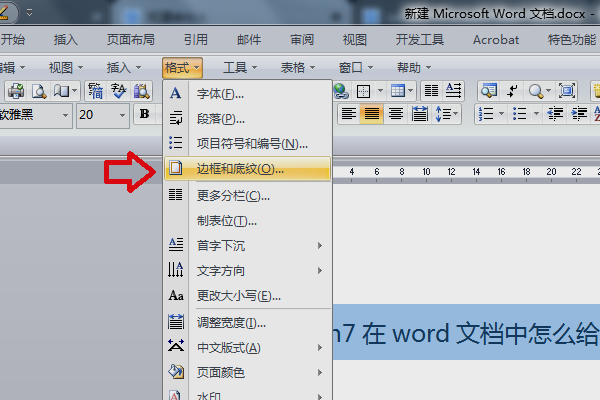Open the 工具 tools dropdown menu

click(x=240, y=68)
